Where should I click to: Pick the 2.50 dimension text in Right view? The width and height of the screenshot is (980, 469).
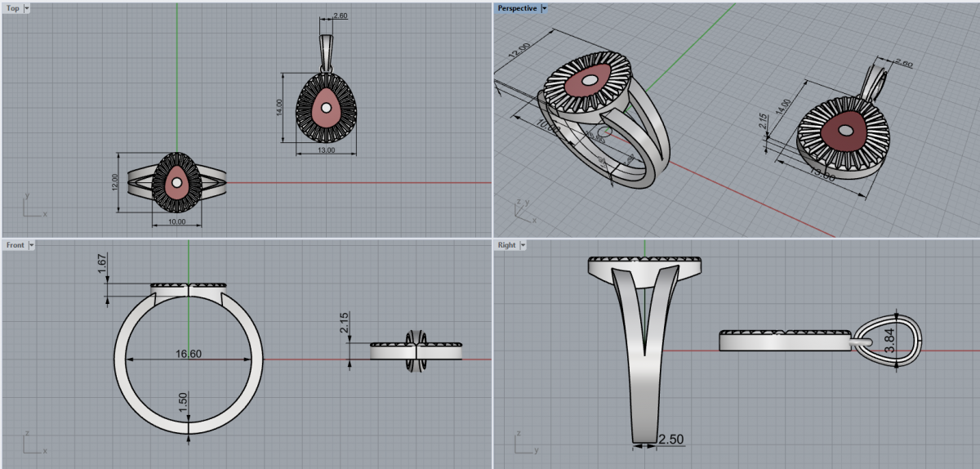coord(670,440)
